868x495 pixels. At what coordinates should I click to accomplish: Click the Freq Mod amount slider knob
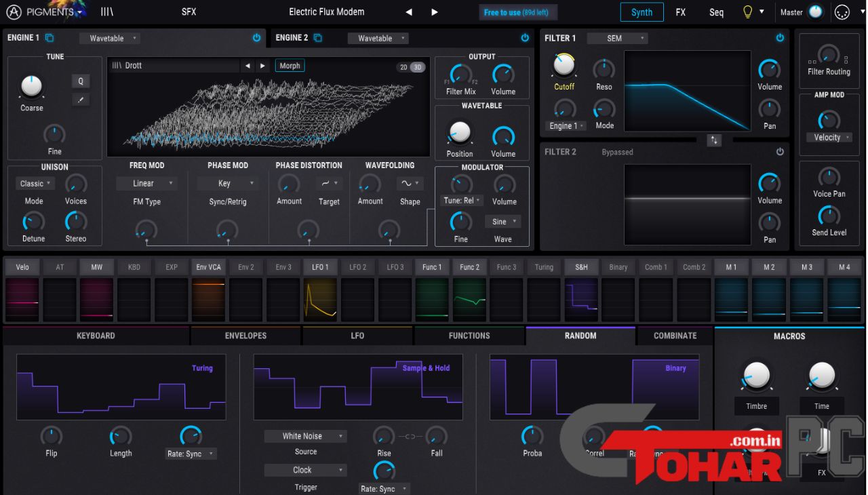click(x=146, y=231)
